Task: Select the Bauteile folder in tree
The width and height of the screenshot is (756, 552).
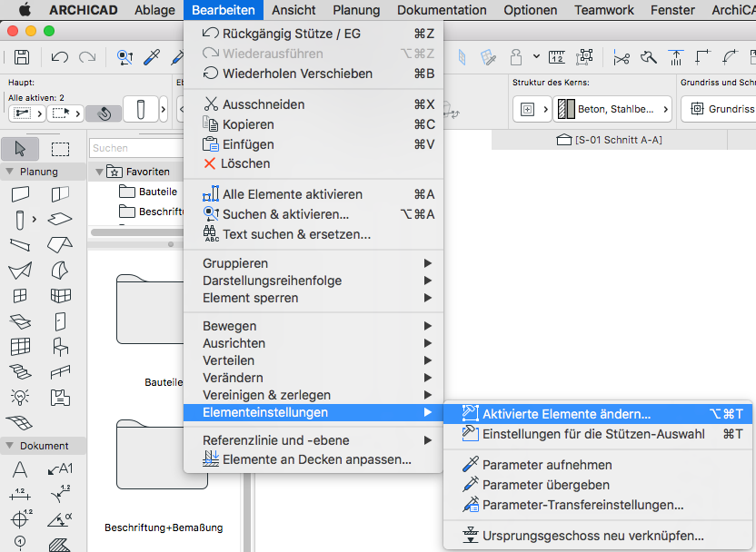Action: coord(148,192)
